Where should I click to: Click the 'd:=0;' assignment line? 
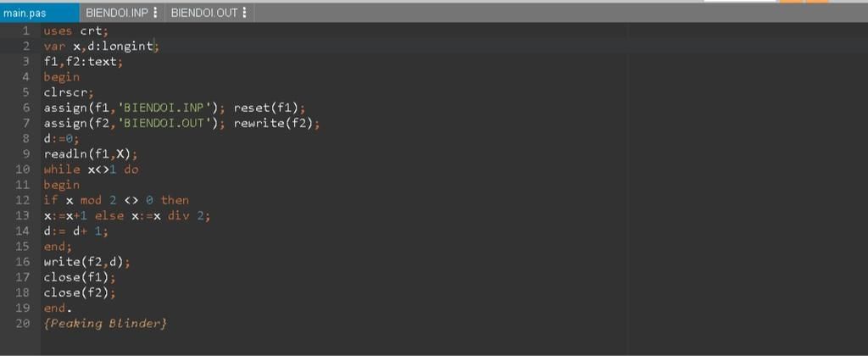(61, 139)
